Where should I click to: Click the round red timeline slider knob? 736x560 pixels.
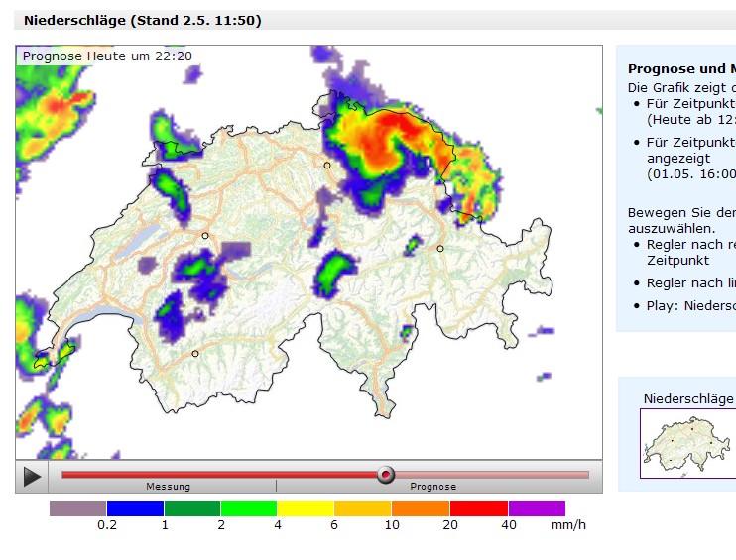pyautogui.click(x=386, y=475)
